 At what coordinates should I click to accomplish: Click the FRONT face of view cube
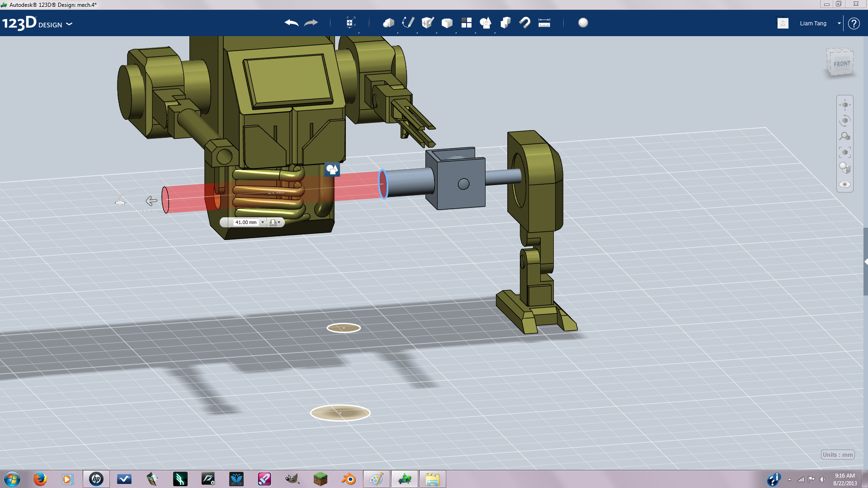pyautogui.click(x=841, y=64)
